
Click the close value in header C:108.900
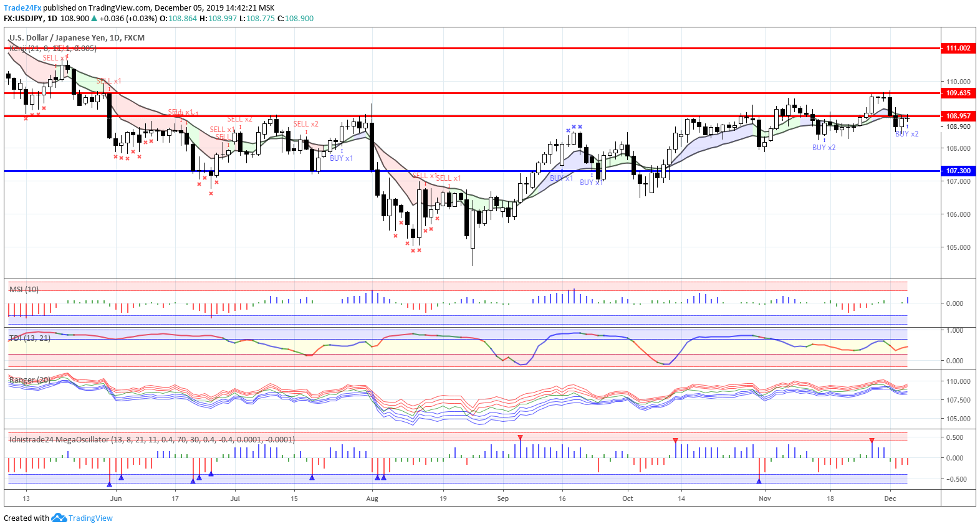click(x=295, y=19)
